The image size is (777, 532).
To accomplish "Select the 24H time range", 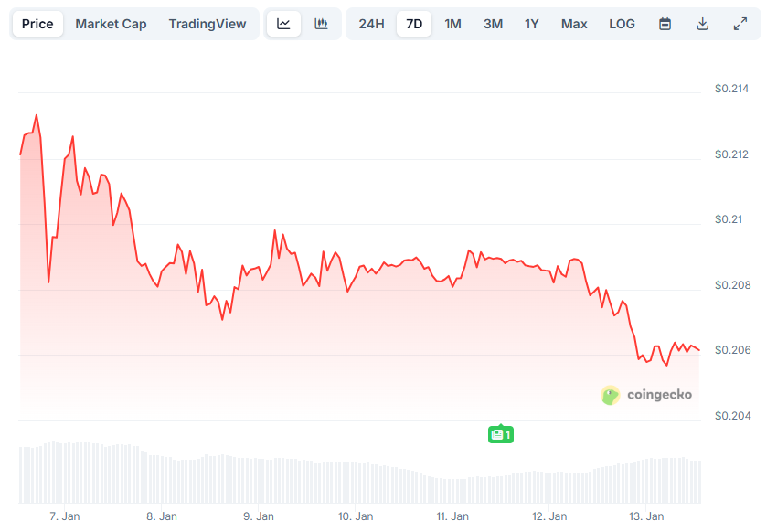I will 371,24.
